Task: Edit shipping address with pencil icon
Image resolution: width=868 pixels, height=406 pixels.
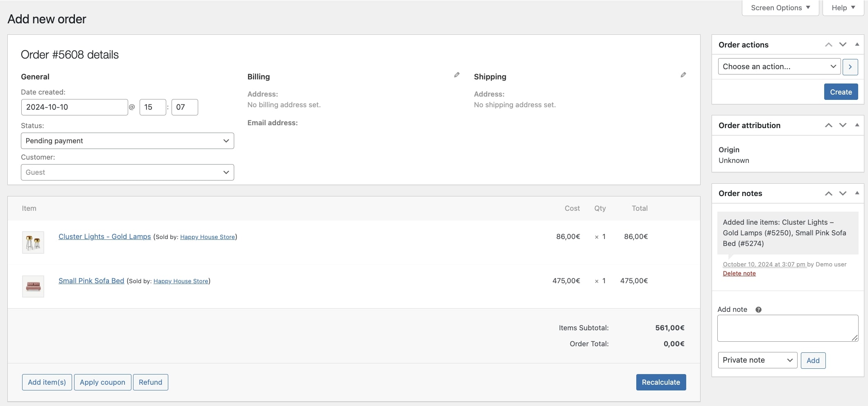Action: (x=683, y=75)
